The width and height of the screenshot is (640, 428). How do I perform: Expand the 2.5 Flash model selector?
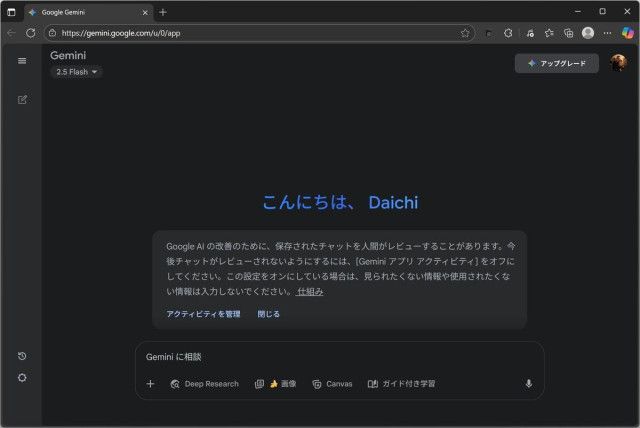point(76,72)
